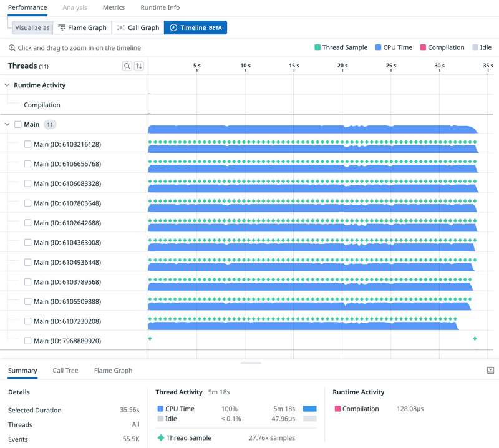Image resolution: width=499 pixels, height=448 pixels.
Task: Check the Main (ID: 6103216128) checkbox
Action: 27,144
